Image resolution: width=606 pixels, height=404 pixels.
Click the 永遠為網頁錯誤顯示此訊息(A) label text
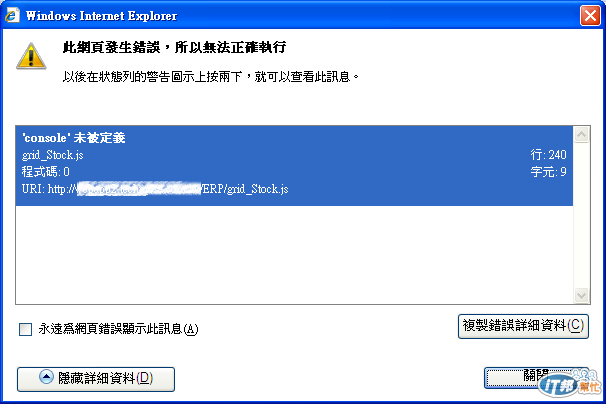[x=118, y=329]
